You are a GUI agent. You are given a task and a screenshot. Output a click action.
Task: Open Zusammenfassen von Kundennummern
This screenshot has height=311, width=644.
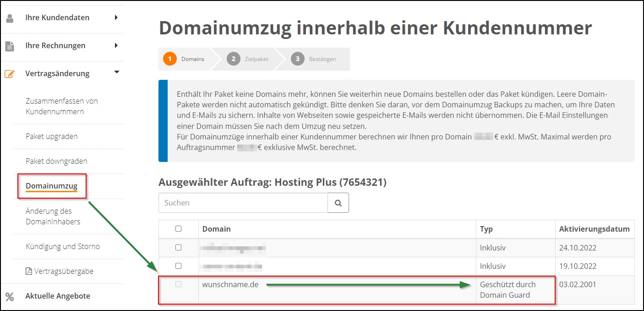pos(62,106)
